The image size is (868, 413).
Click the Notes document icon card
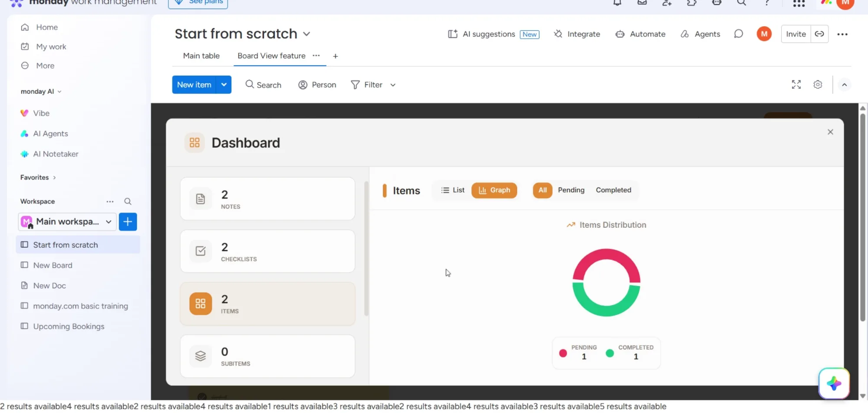200,199
